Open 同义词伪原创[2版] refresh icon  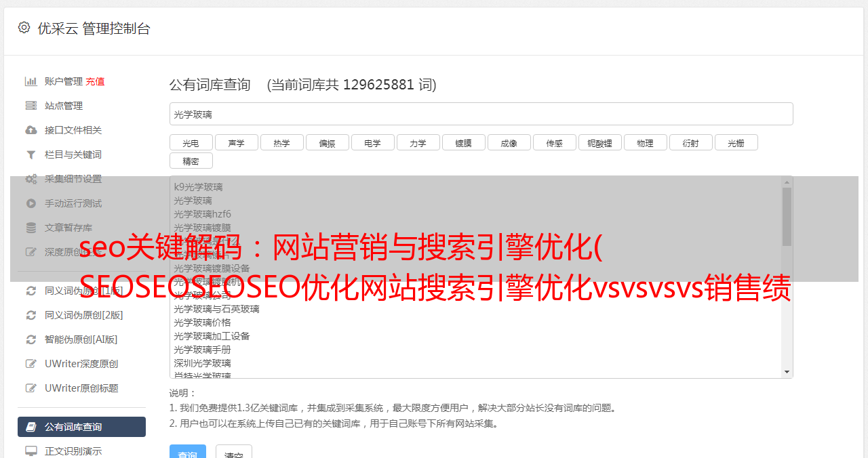click(31, 315)
